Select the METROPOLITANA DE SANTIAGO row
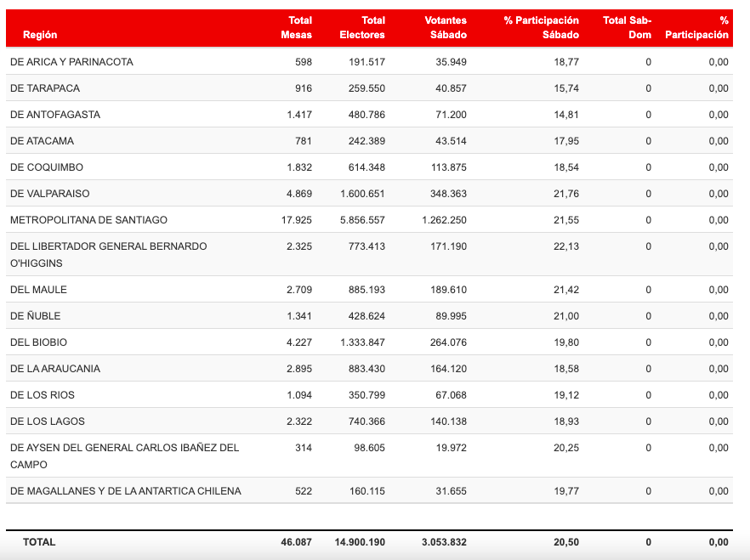750x560 pixels. tap(88, 220)
